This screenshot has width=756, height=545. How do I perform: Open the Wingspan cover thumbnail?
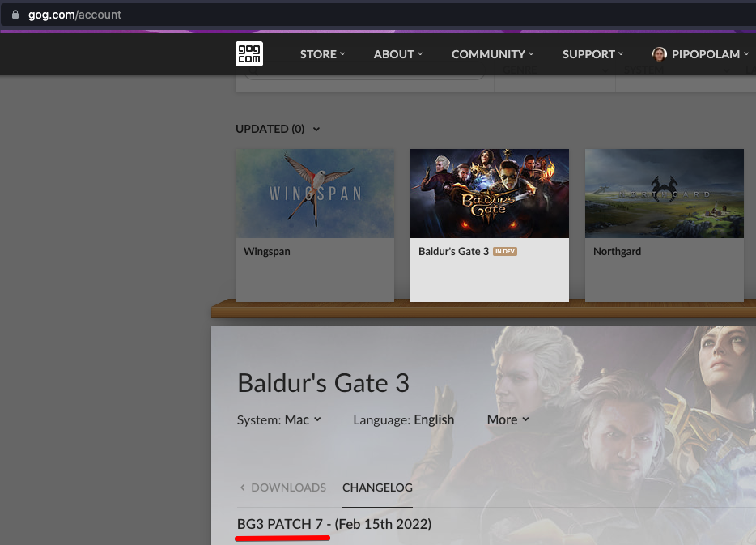point(315,194)
